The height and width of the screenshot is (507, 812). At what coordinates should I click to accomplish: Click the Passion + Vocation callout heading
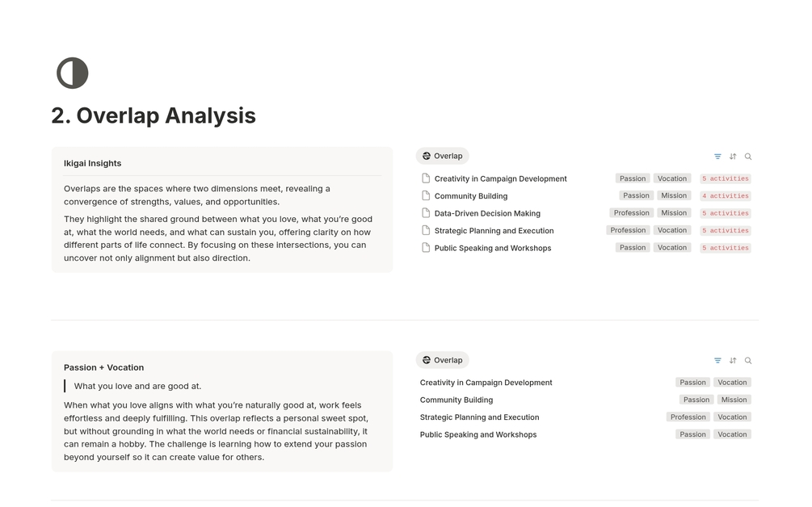[x=103, y=367]
